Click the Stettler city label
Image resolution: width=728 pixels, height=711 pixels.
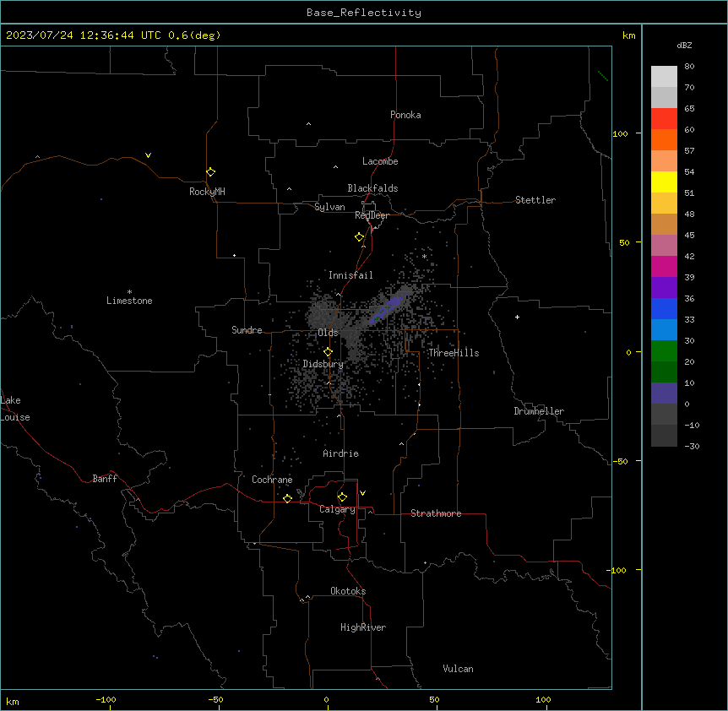(x=535, y=200)
